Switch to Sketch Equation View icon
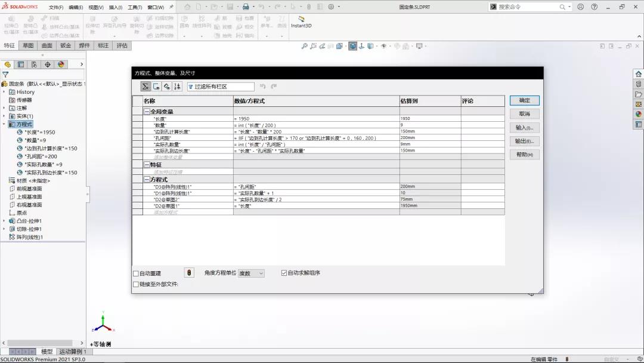Image resolution: width=644 pixels, height=363 pixels. pos(156,87)
